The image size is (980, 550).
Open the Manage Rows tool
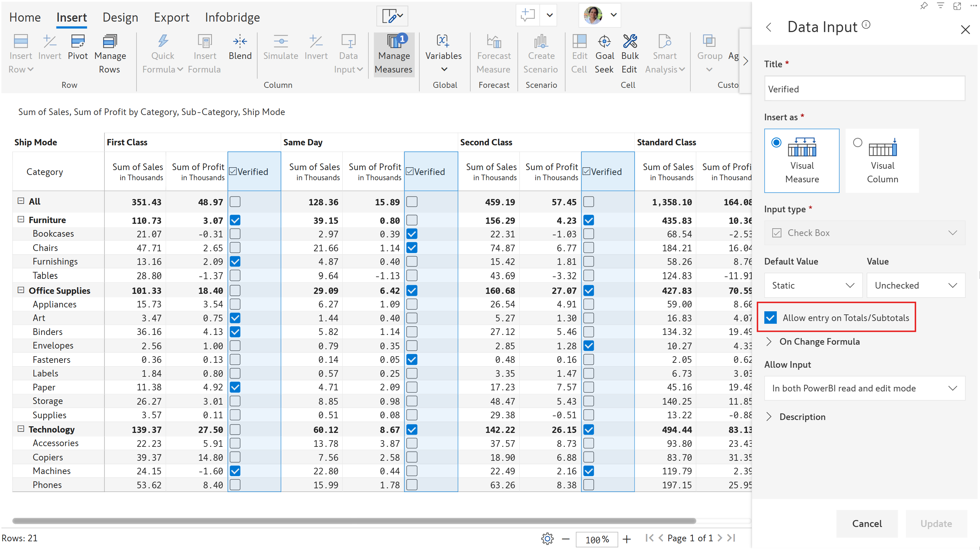[109, 54]
